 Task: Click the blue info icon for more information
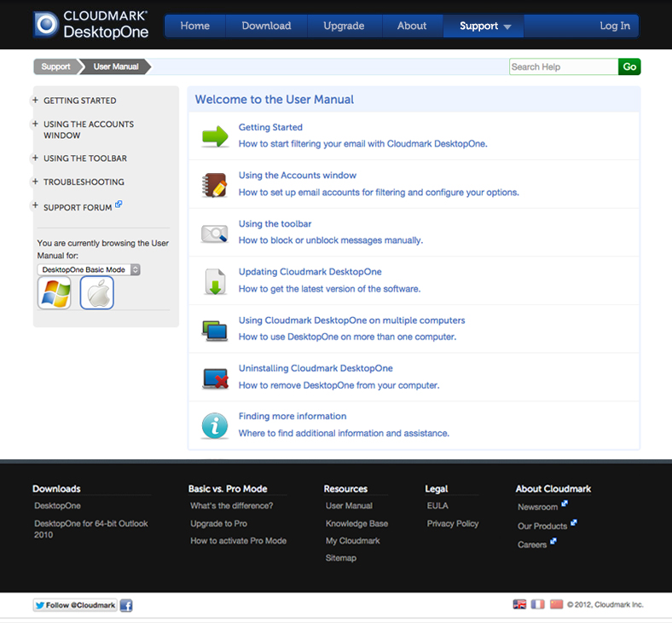click(x=214, y=425)
